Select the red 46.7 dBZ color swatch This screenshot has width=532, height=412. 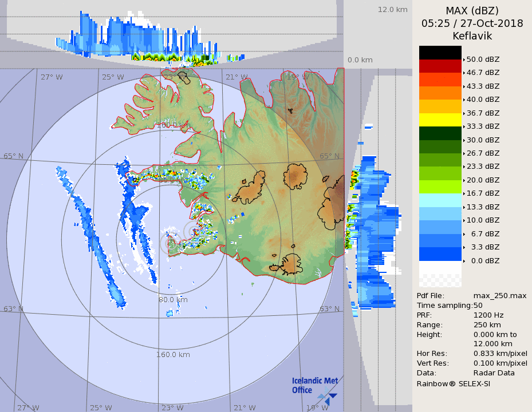click(x=440, y=66)
